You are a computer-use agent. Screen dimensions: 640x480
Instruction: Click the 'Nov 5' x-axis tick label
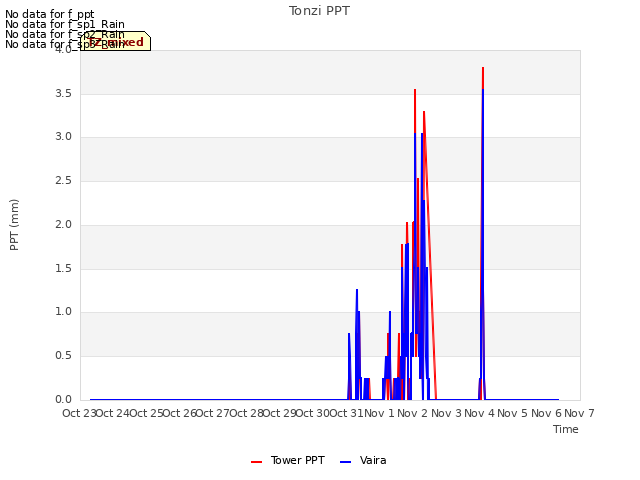coord(513,413)
